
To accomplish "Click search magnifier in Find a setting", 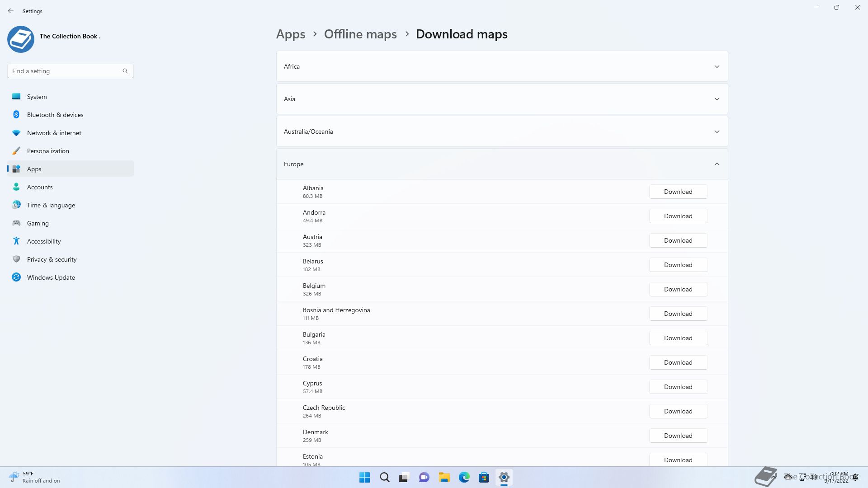I will coord(125,71).
